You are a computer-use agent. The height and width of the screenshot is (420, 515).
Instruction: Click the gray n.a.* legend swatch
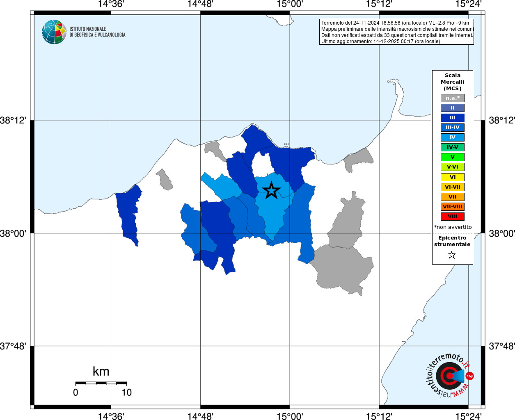pos(453,98)
